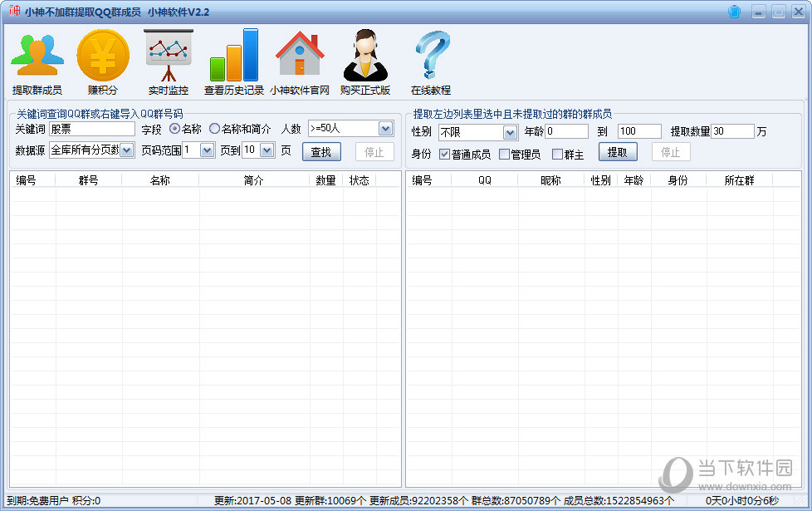This screenshot has height=511, width=812.
Task: Click the 昵称 column header
Action: (551, 179)
